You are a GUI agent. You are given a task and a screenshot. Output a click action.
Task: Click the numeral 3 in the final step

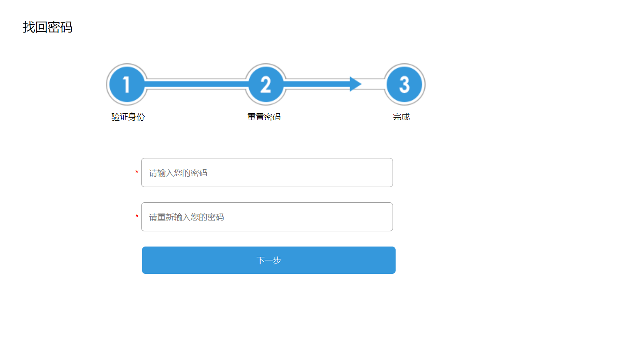404,85
